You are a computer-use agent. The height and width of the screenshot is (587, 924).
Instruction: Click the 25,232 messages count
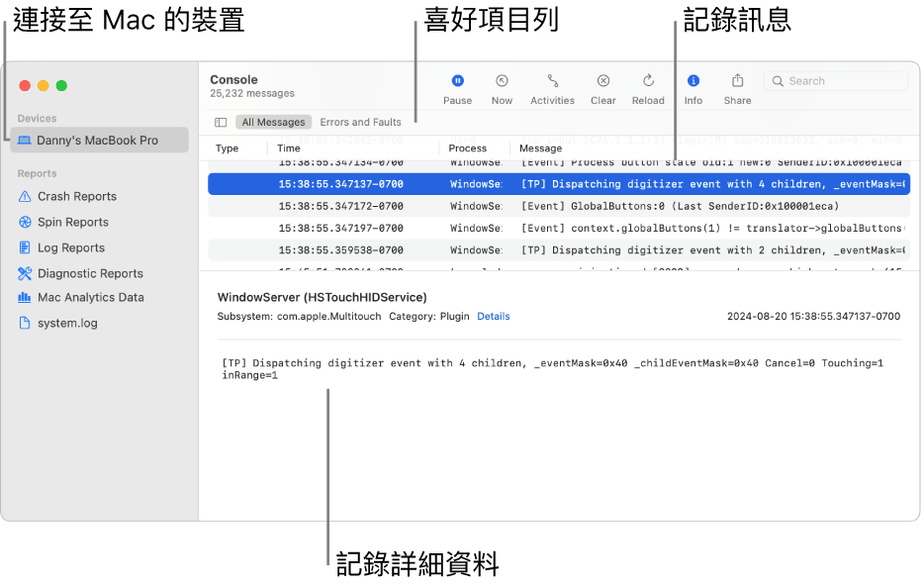click(x=252, y=94)
